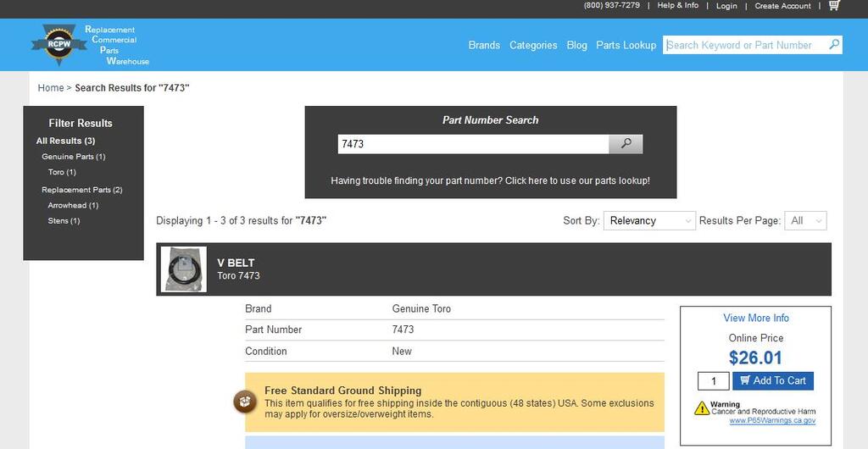Image resolution: width=868 pixels, height=449 pixels.
Task: Add the V Belt to cart
Action: tap(773, 380)
